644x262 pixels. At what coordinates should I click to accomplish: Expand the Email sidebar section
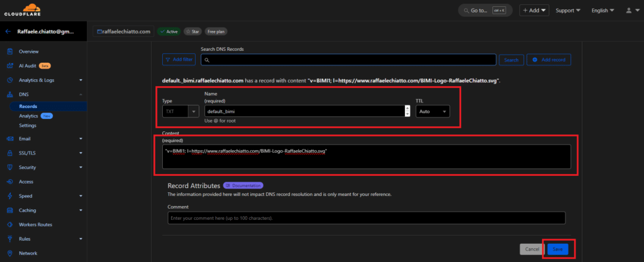point(81,139)
